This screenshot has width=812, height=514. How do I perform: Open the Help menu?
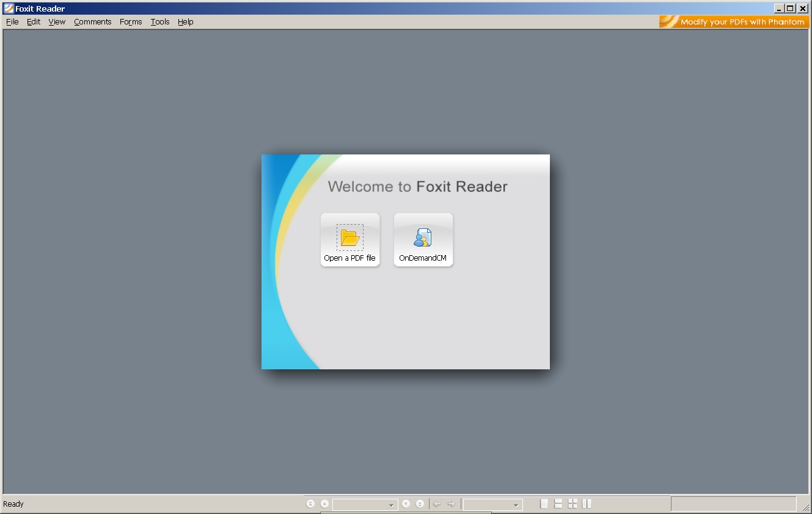click(x=186, y=21)
